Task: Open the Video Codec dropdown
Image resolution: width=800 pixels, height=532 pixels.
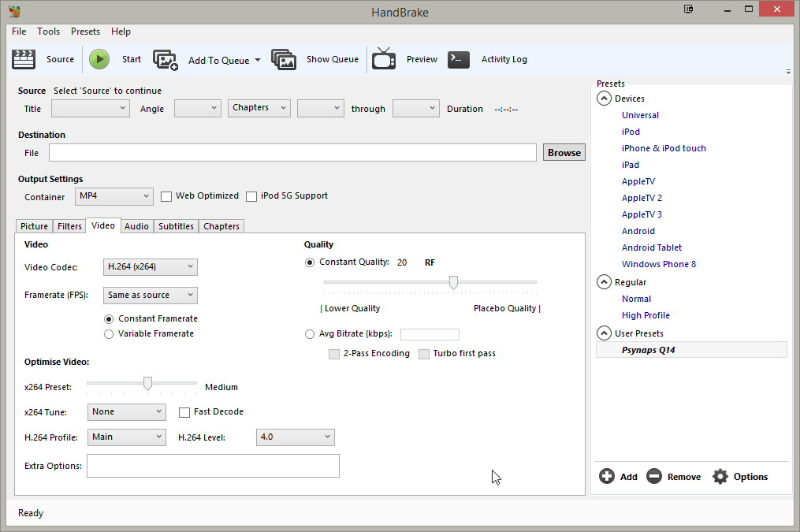Action: pyautogui.click(x=151, y=266)
